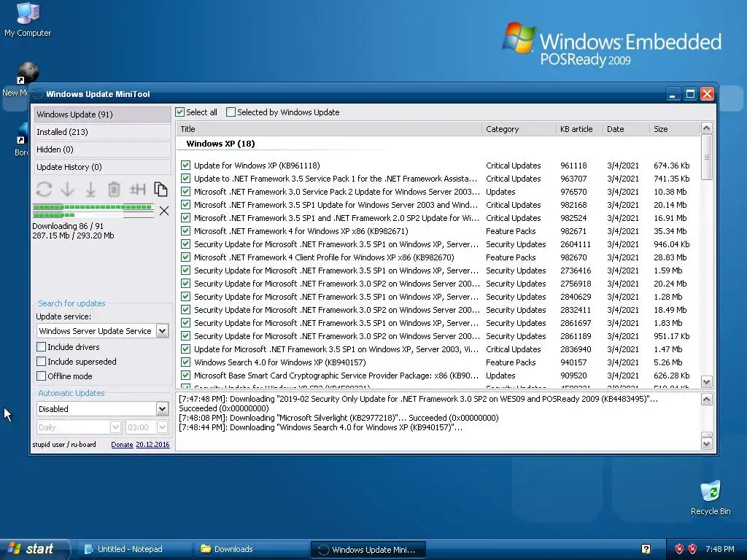Open the Downloads folder on the taskbar
747x560 pixels.
click(252, 549)
